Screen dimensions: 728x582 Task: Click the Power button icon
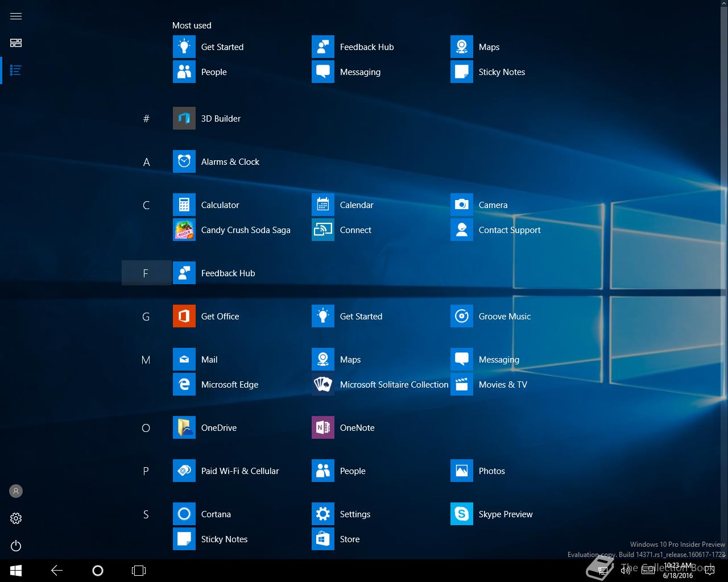tap(16, 546)
